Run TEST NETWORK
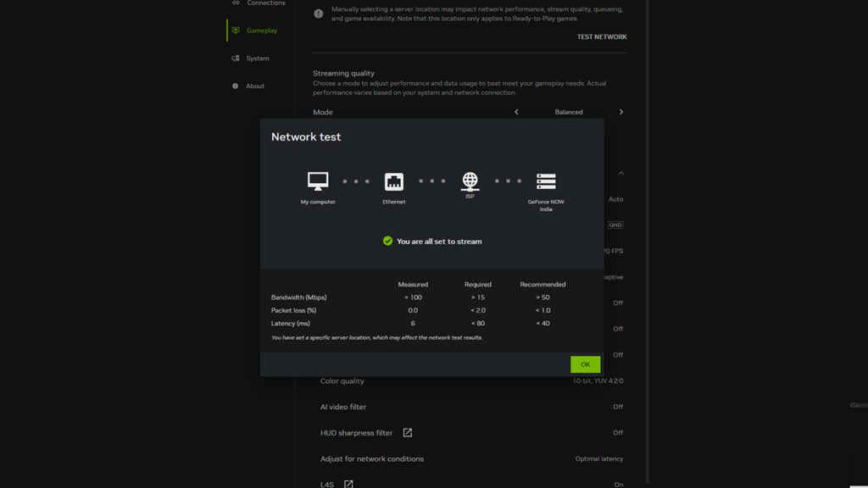The width and height of the screenshot is (868, 488). tap(601, 36)
